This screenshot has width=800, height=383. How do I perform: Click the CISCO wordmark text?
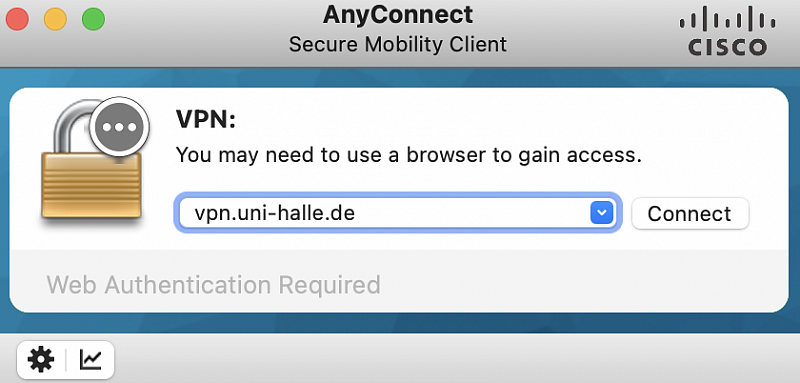coord(727,47)
